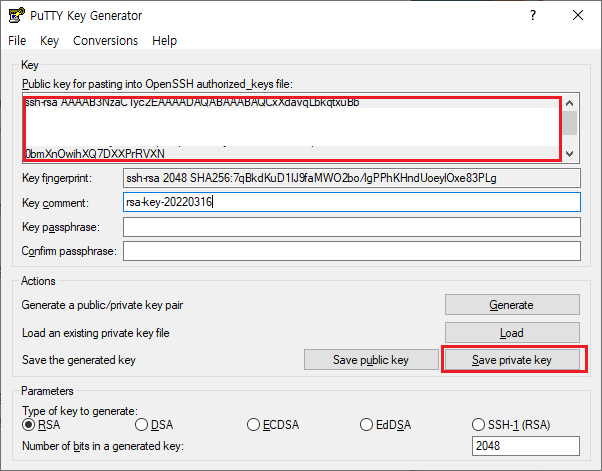Click the public key scrollbar down arrow
The image size is (602, 471).
tap(570, 154)
